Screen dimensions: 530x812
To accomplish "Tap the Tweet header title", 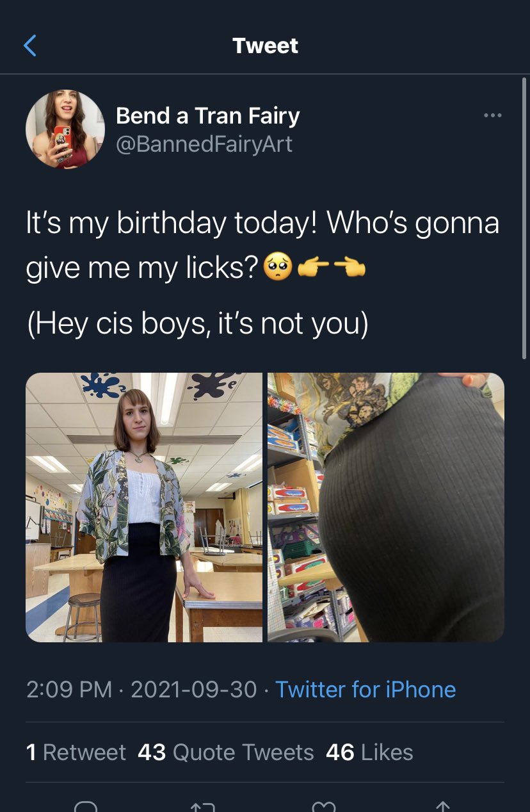I will point(265,45).
